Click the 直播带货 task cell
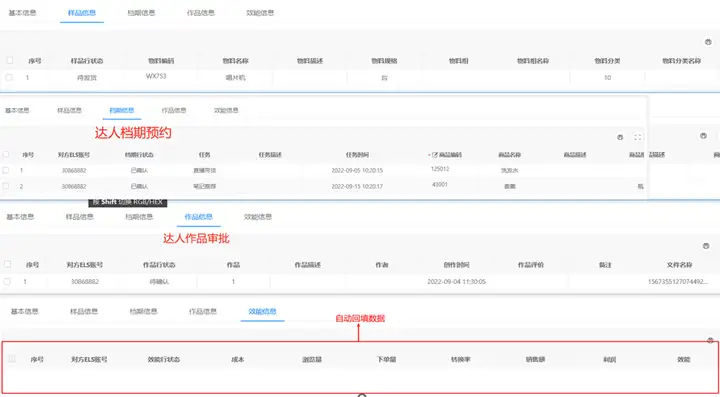Screen dimensions: 720x397 [x=205, y=170]
